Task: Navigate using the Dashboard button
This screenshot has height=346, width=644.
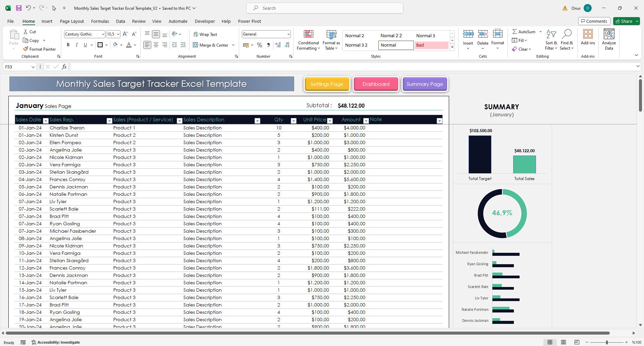Action: [376, 84]
